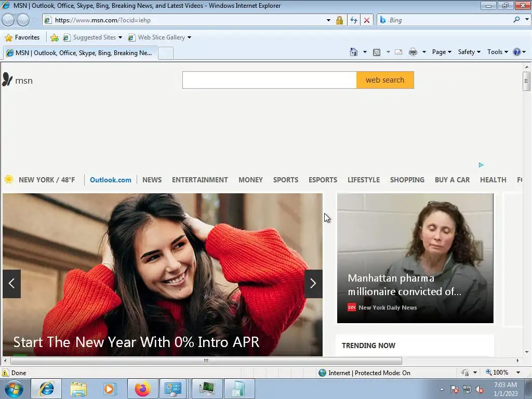Open a new blank tab
The image size is (532, 399).
166,54
